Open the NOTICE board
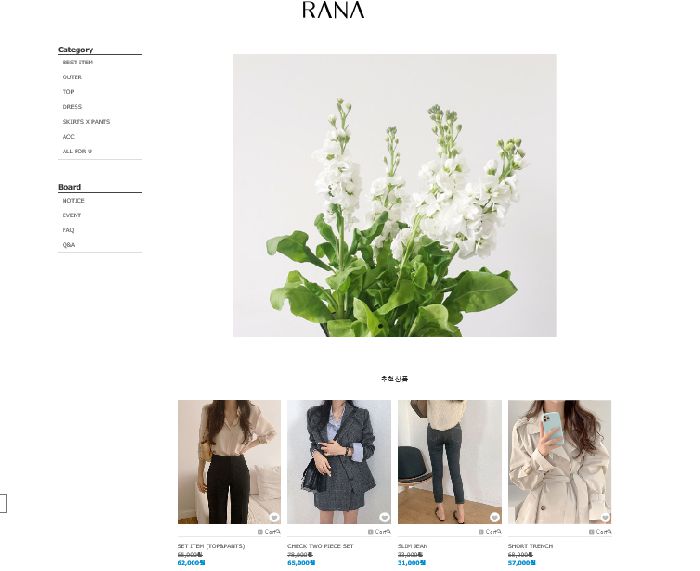The height and width of the screenshot is (571, 700). click(73, 201)
